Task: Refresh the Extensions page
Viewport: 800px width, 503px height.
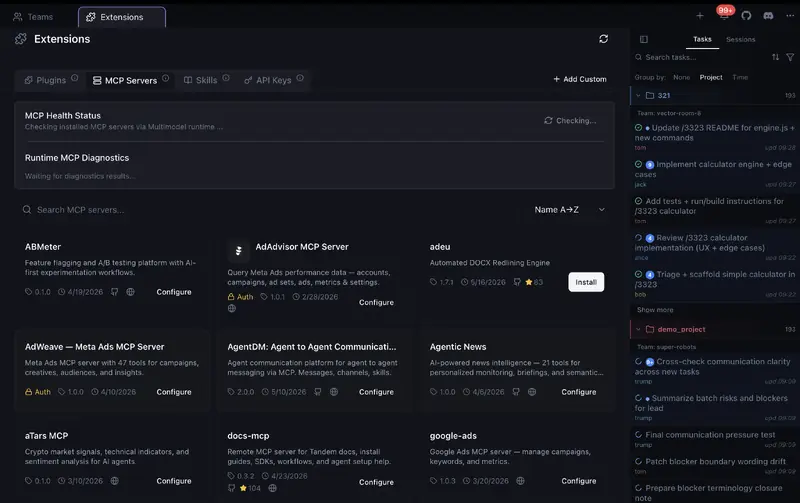Action: tap(604, 39)
